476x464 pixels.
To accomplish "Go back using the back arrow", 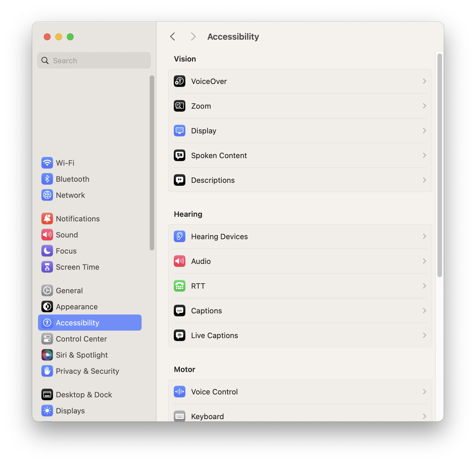I will click(173, 37).
